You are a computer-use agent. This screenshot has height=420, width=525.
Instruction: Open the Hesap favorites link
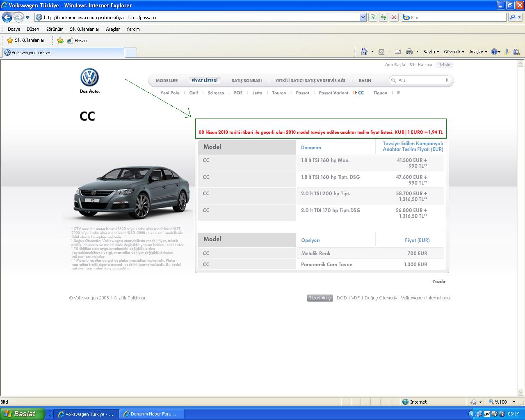coord(77,40)
